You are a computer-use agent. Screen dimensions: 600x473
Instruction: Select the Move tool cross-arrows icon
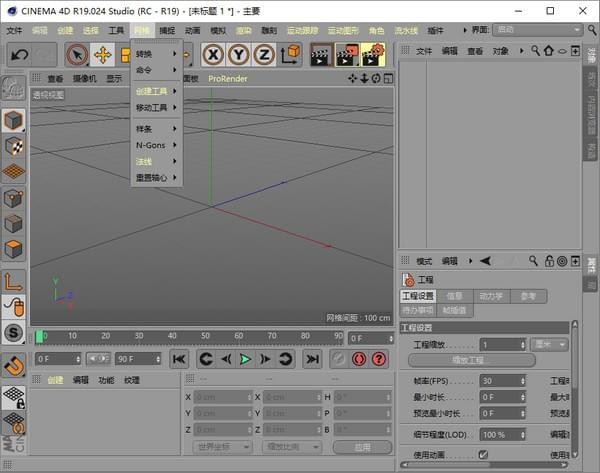[102, 54]
